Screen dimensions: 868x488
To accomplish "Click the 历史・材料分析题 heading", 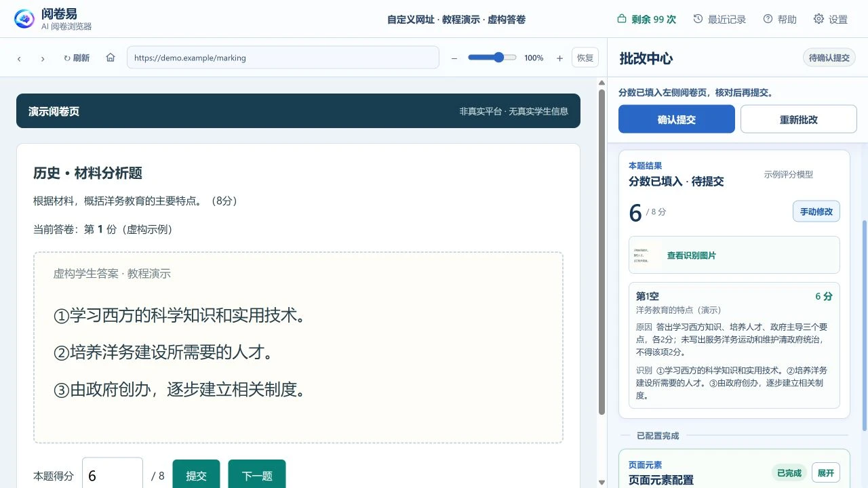I will pyautogui.click(x=87, y=173).
